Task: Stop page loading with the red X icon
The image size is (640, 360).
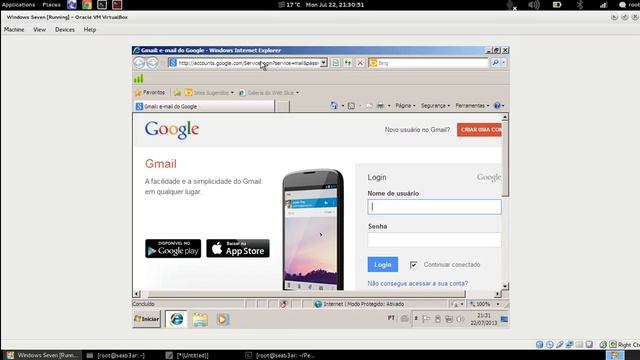Action: click(360, 63)
